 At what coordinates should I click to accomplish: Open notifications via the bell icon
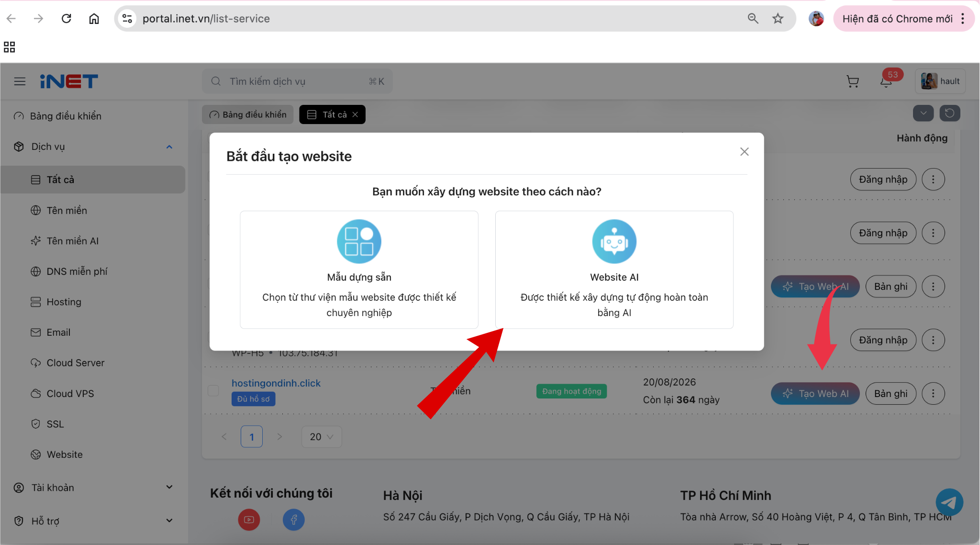click(886, 82)
